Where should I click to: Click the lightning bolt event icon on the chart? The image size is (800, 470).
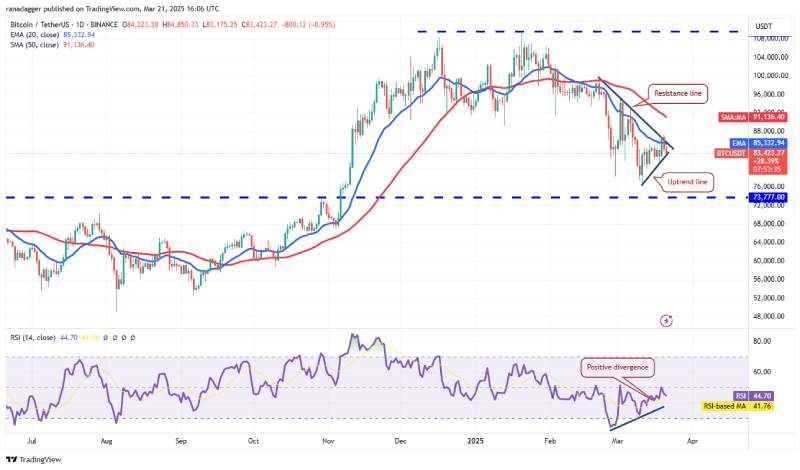pos(666,320)
